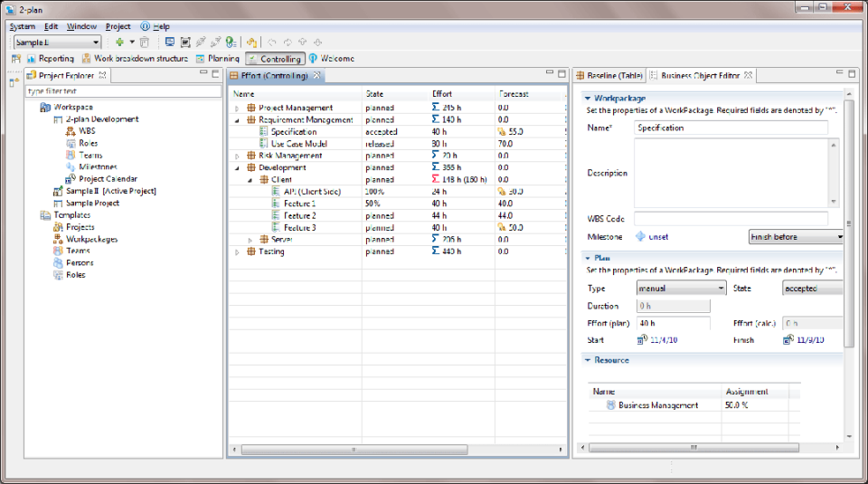Expand the Testing row
The image size is (868, 484).
pyautogui.click(x=237, y=252)
